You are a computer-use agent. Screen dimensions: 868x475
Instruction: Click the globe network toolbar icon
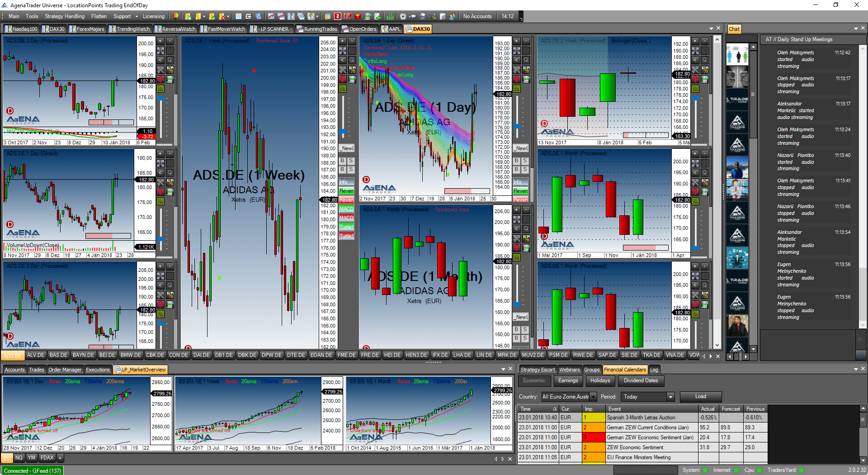tap(423, 16)
